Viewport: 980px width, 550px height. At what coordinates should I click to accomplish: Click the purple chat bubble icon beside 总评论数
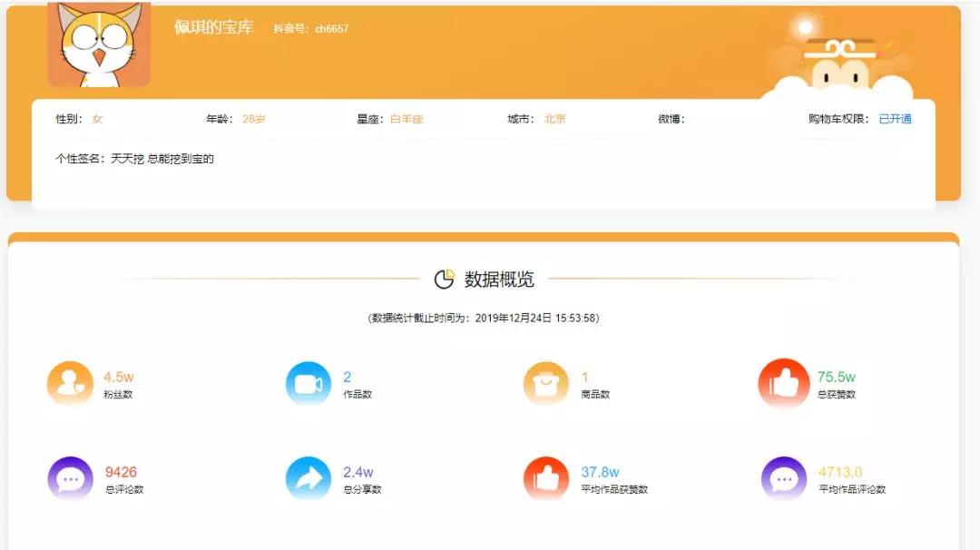tap(70, 478)
